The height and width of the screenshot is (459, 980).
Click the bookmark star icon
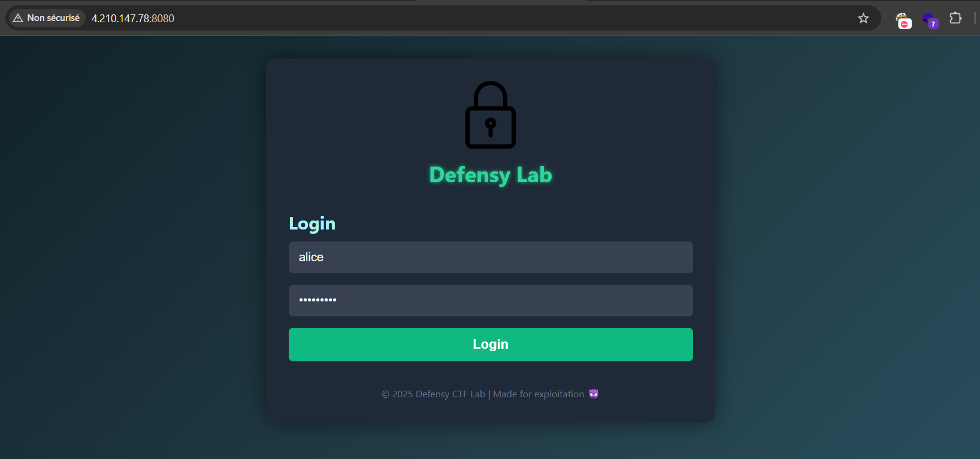pos(863,18)
